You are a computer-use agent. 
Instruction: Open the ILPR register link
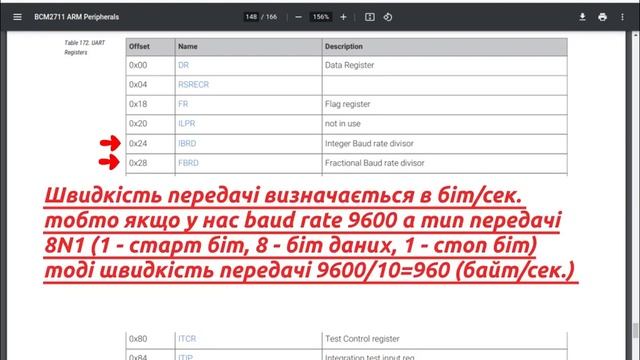click(187, 124)
